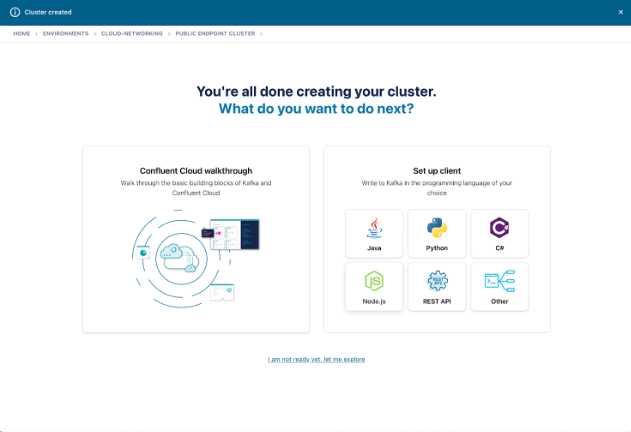
Task: Click the 'What do you want to do next?' heading
Action: 316,109
